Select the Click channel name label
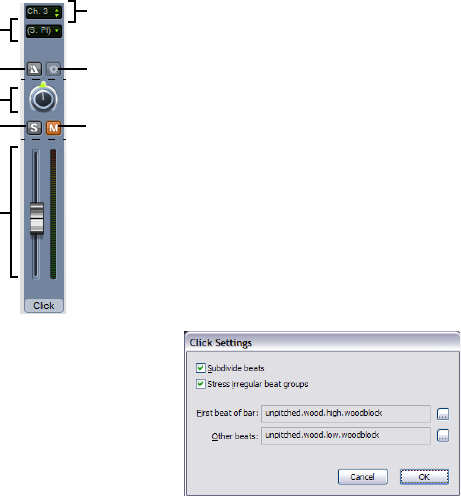Viewport: 461px width, 496px height. (44, 306)
